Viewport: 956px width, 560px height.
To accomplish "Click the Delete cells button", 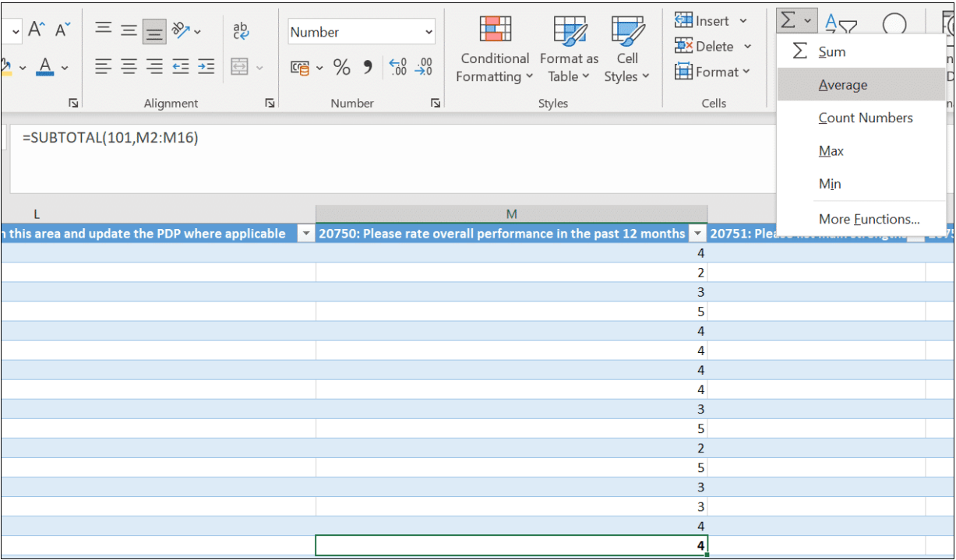I will pyautogui.click(x=714, y=47).
